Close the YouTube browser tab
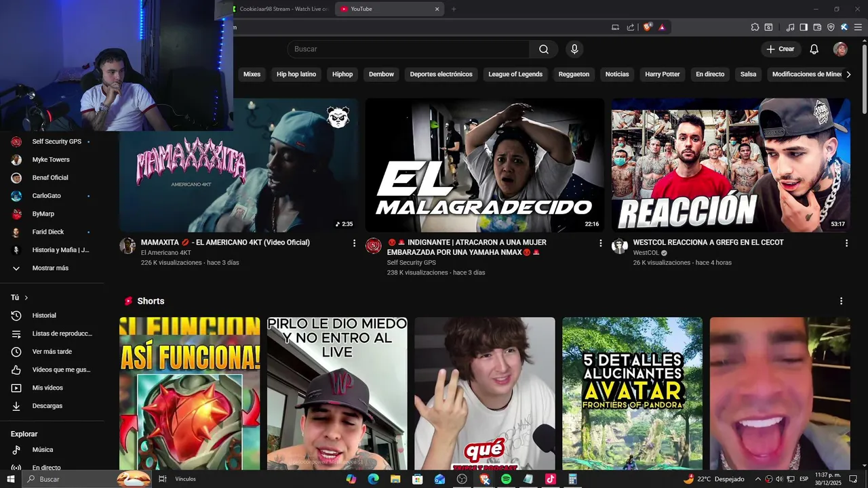868x488 pixels. pyautogui.click(x=437, y=9)
